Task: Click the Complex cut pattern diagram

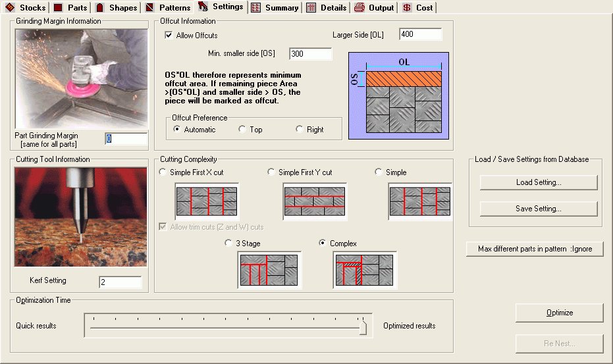Action: click(365, 271)
